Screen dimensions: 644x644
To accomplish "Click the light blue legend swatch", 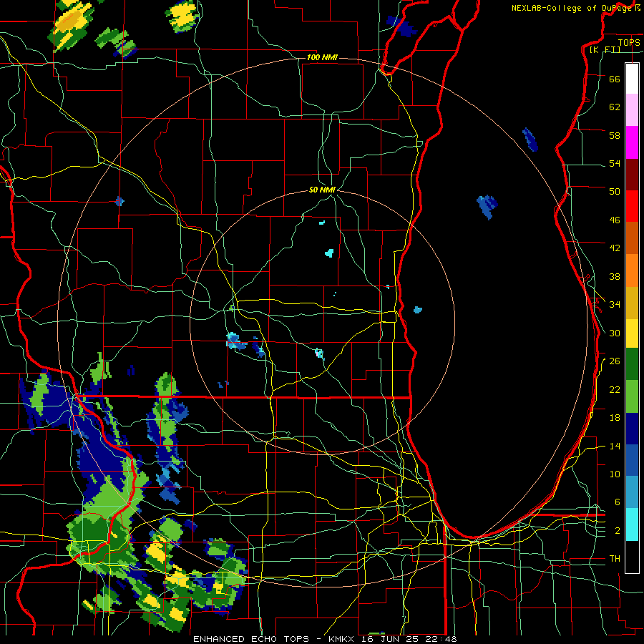I will click(632, 492).
